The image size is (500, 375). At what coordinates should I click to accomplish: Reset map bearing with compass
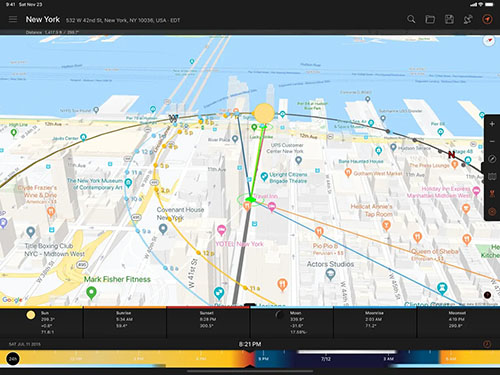click(489, 41)
